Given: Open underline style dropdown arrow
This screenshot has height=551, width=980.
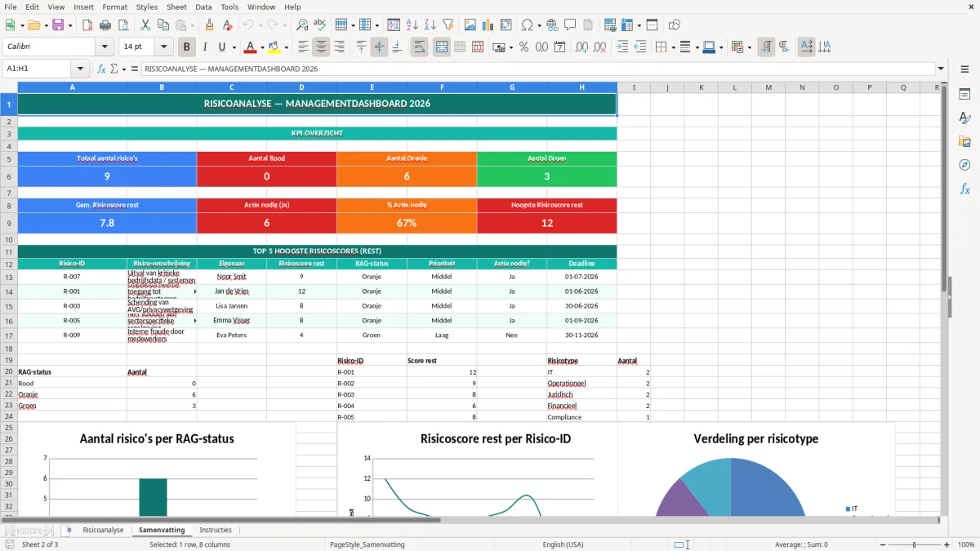Looking at the screenshot, I should point(234,47).
